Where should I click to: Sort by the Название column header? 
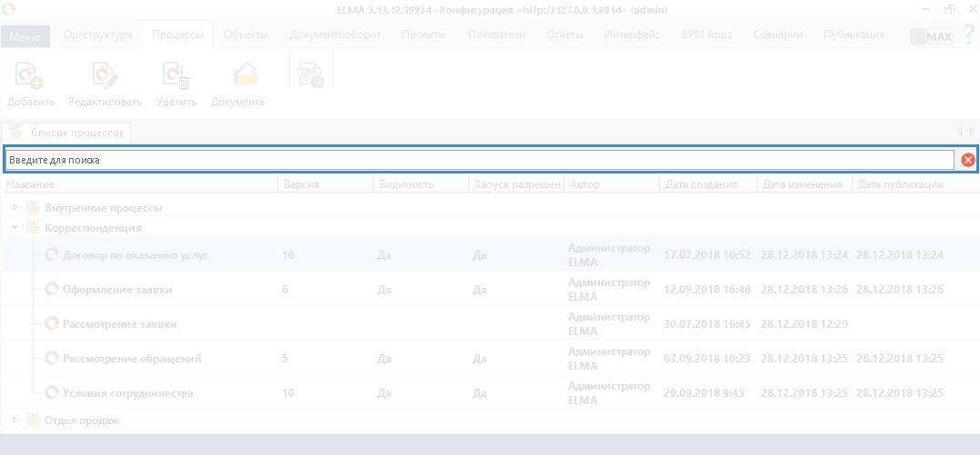click(x=140, y=184)
